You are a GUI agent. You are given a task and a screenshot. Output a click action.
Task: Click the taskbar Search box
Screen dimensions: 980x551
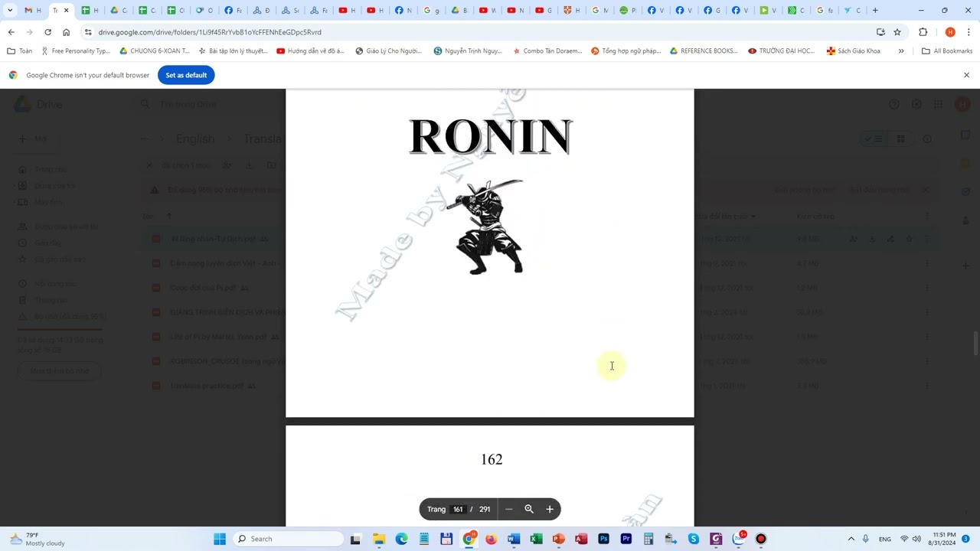click(x=287, y=539)
